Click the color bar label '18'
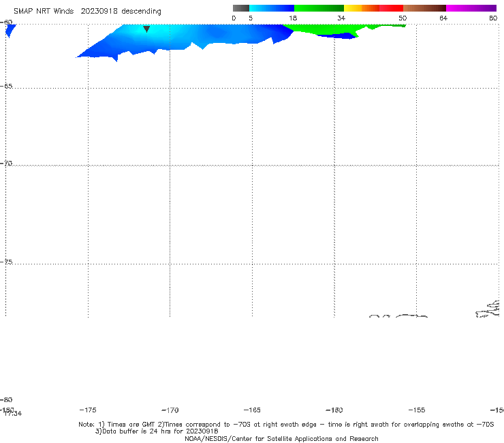The height and width of the screenshot is (443, 504). tap(293, 18)
